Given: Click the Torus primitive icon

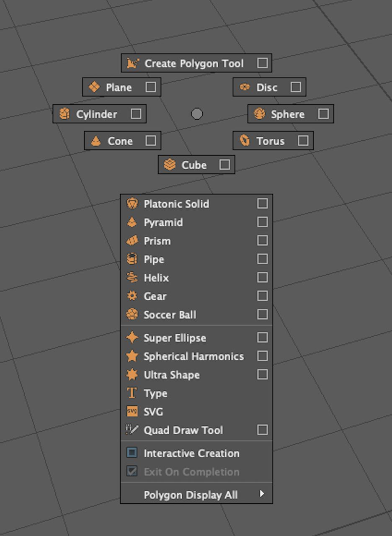Looking at the screenshot, I should [245, 141].
